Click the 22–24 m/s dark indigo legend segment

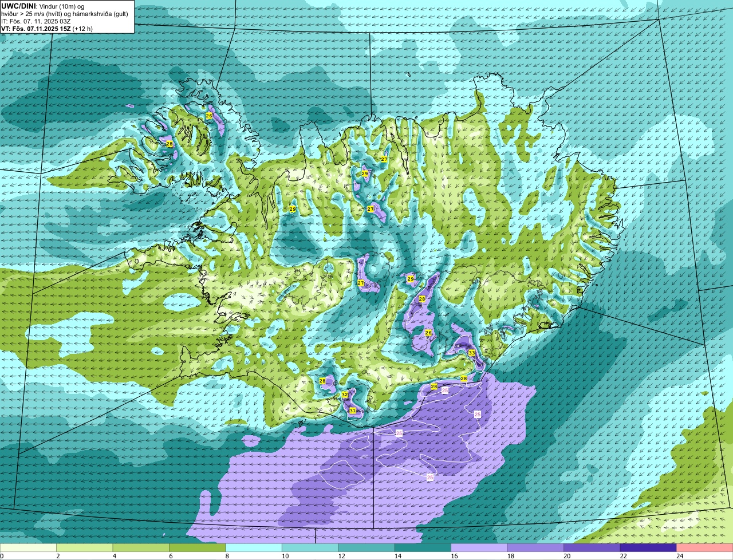coord(648,548)
